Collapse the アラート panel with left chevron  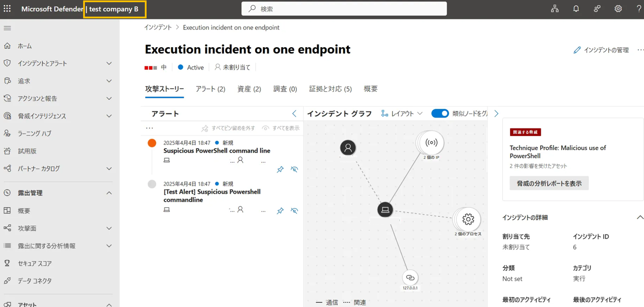pos(294,114)
